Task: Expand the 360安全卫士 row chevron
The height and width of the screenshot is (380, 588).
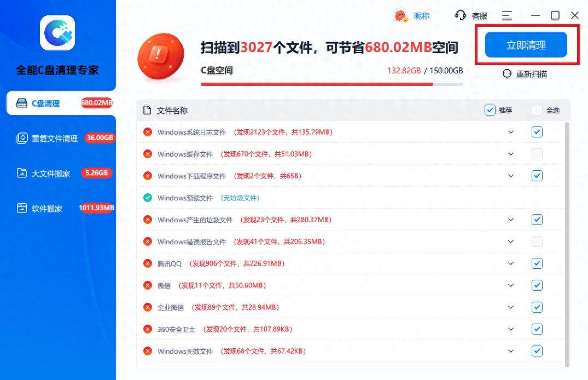Action: pos(511,329)
